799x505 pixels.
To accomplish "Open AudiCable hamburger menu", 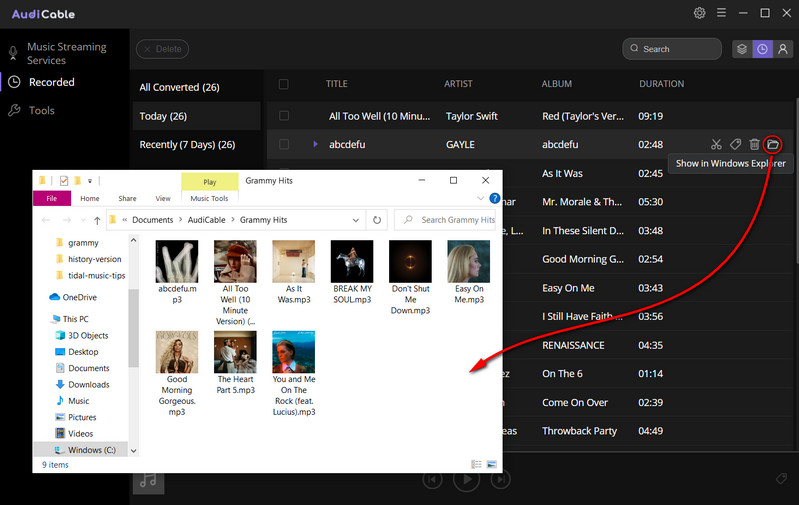I will [x=722, y=13].
